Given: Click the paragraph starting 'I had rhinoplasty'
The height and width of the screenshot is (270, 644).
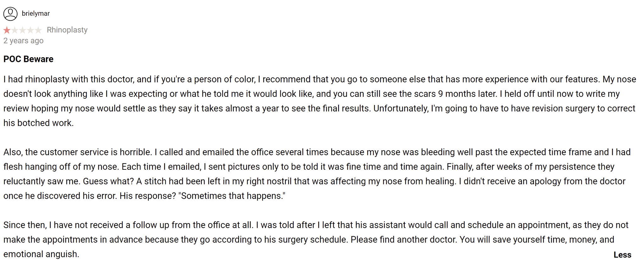Looking at the screenshot, I should pos(320,101).
